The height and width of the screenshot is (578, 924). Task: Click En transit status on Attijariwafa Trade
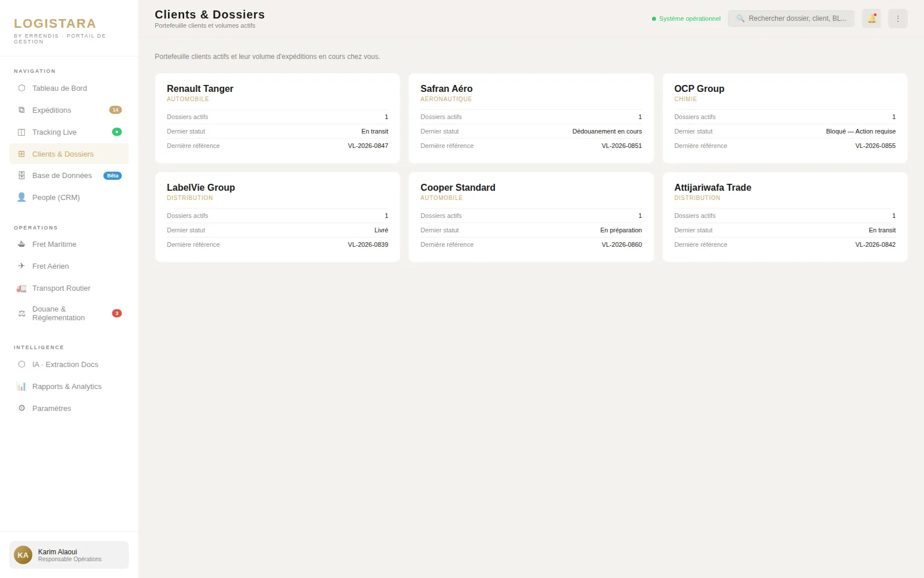tap(882, 231)
